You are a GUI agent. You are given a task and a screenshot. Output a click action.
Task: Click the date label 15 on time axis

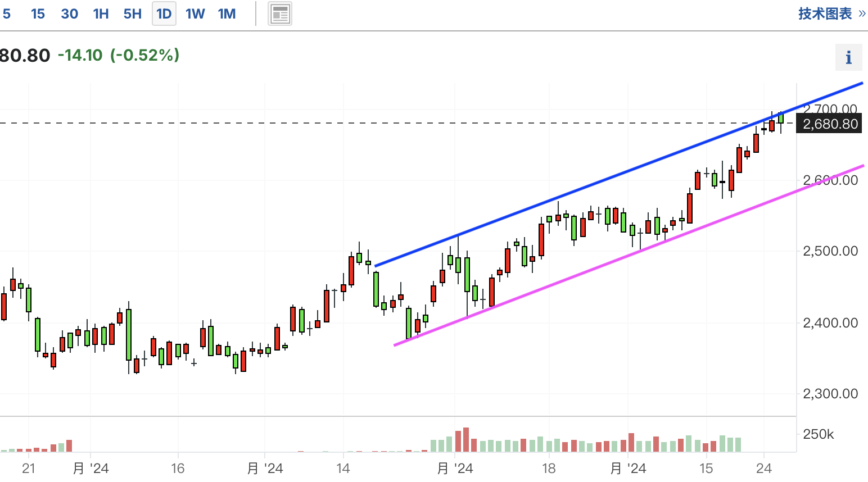point(706,469)
